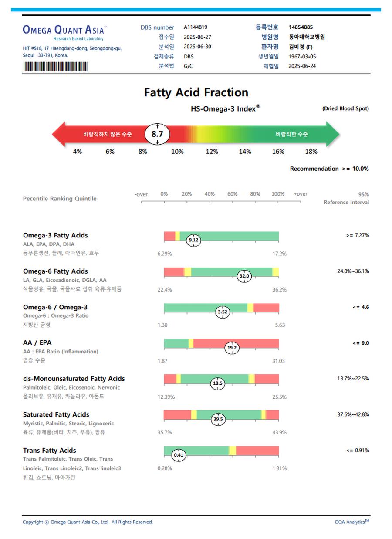Click the 8.7 HS-Omega-3 Index marker

click(157, 134)
